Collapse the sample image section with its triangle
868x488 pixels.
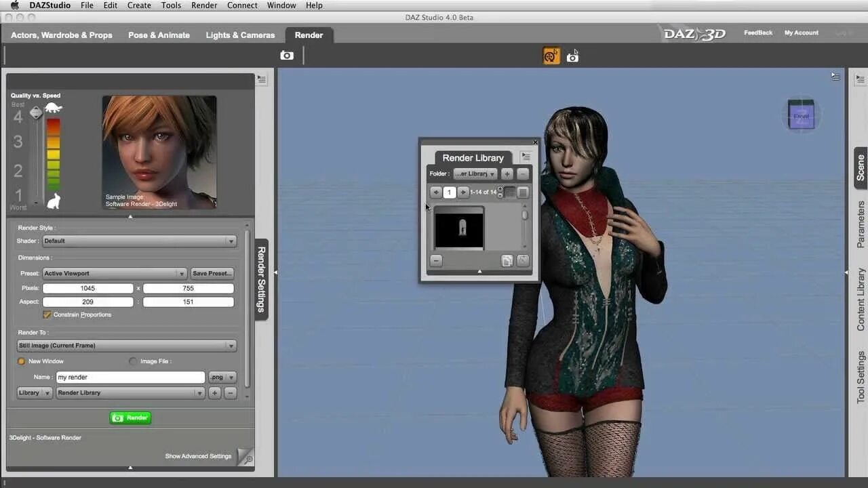130,216
